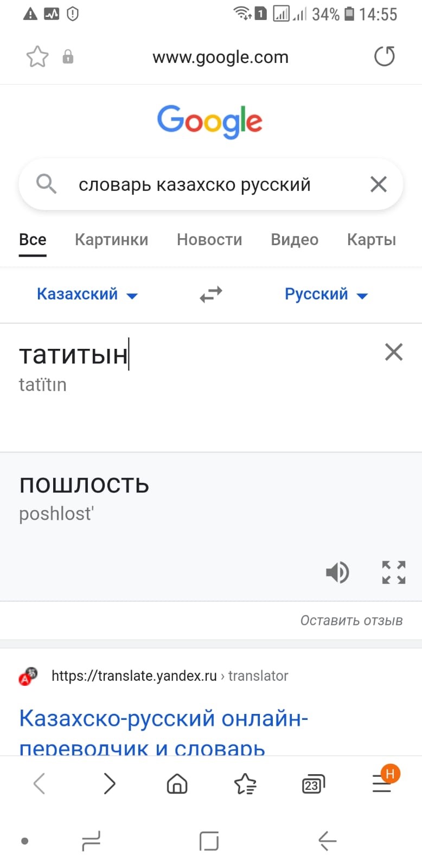Listen to the translated word

coord(337,572)
